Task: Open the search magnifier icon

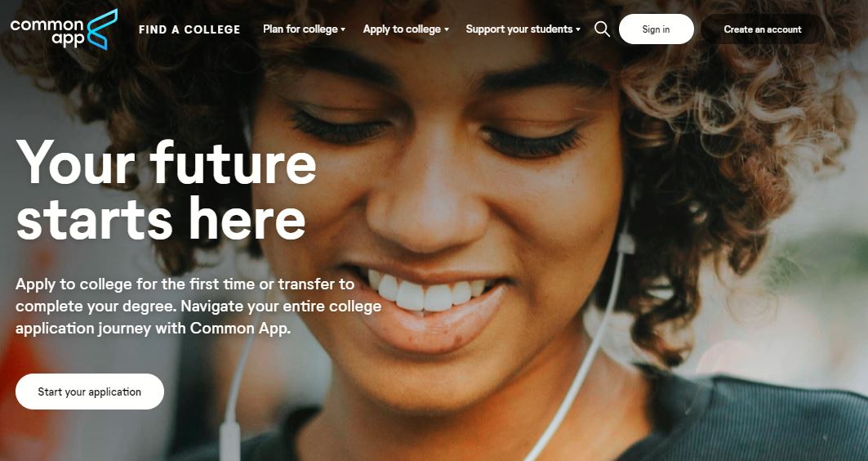Action: coord(603,29)
